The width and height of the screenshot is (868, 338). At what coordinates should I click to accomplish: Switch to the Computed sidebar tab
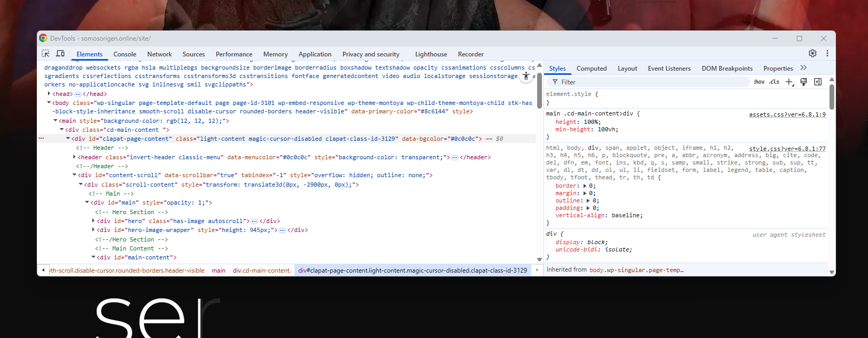[592, 69]
